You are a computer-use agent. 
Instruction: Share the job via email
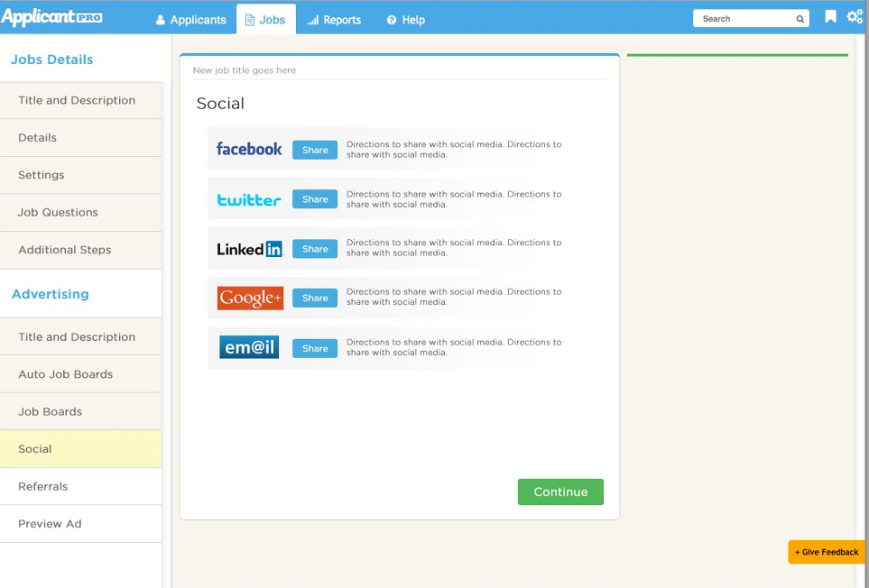coord(315,348)
